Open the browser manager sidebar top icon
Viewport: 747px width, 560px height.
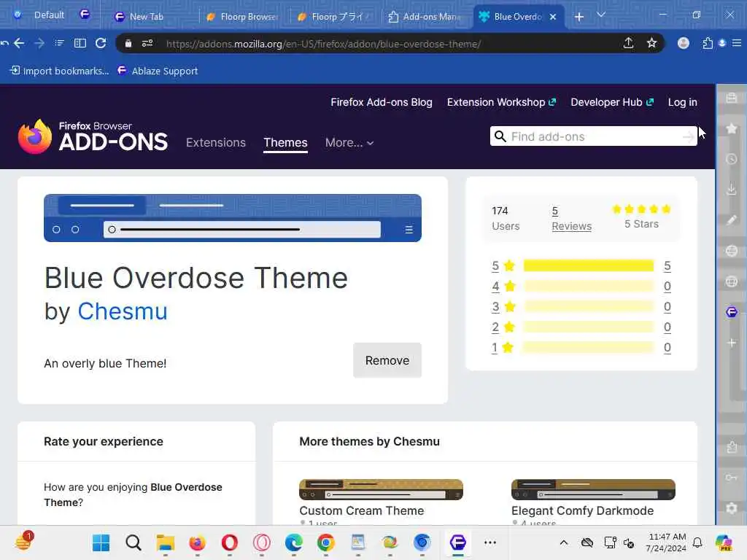click(731, 98)
